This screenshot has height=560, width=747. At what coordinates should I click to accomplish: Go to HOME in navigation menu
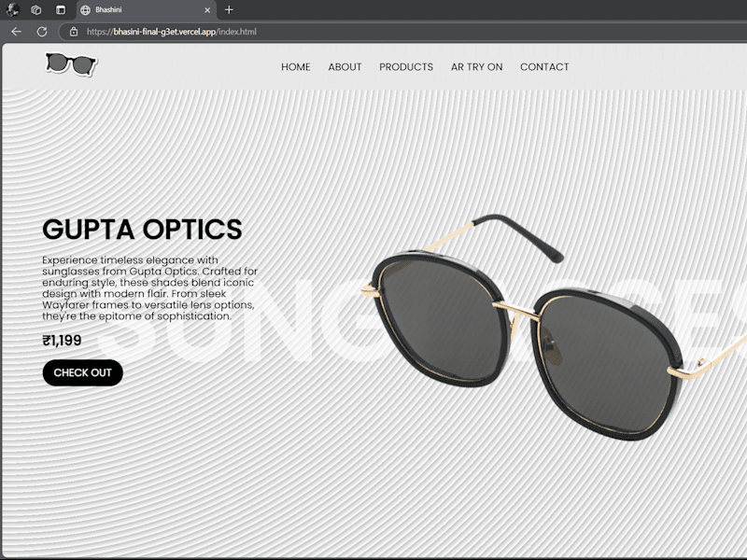tap(296, 67)
